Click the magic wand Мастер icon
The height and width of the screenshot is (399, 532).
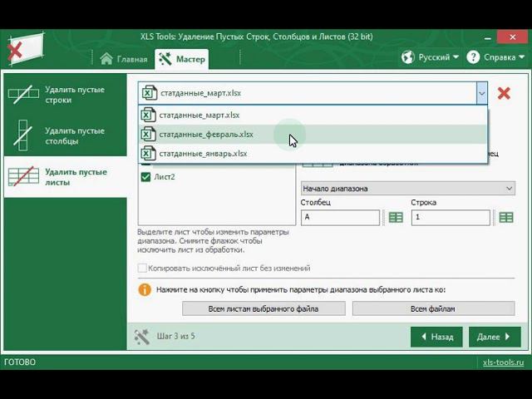(165, 59)
